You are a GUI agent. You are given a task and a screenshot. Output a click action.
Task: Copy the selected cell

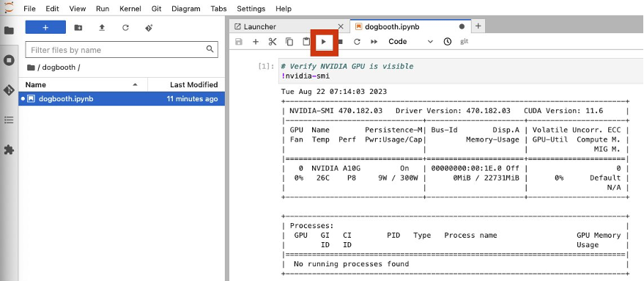point(289,42)
